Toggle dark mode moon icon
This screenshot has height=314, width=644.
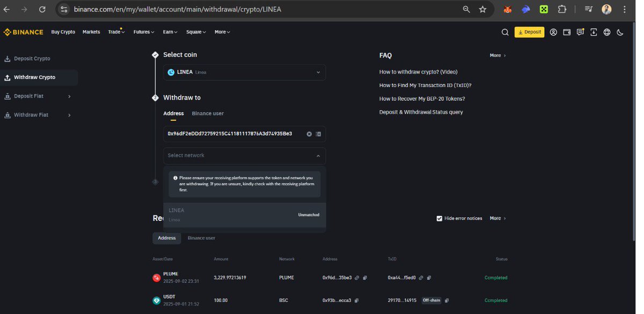[620, 32]
